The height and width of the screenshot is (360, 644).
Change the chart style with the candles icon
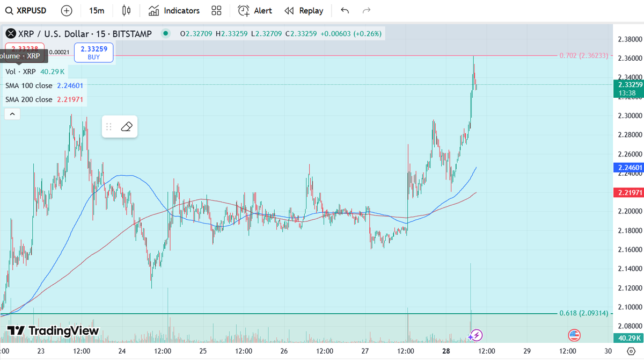click(127, 11)
